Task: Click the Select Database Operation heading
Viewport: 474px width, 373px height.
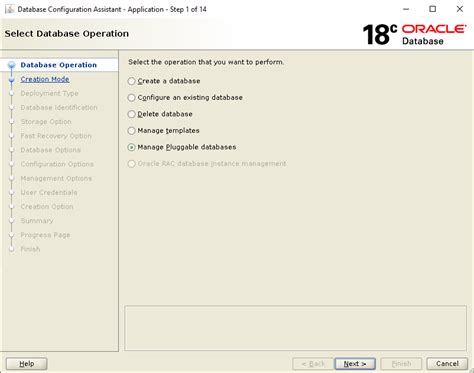Action: click(x=67, y=34)
